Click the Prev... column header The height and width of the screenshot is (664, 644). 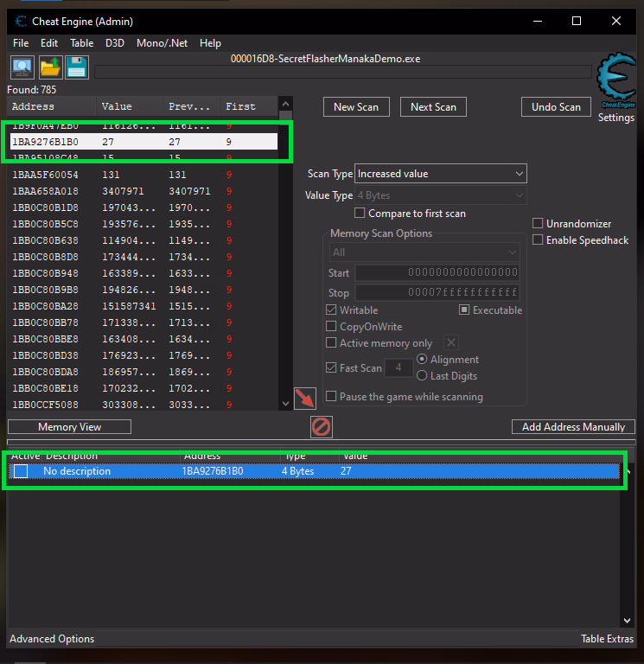click(x=191, y=106)
